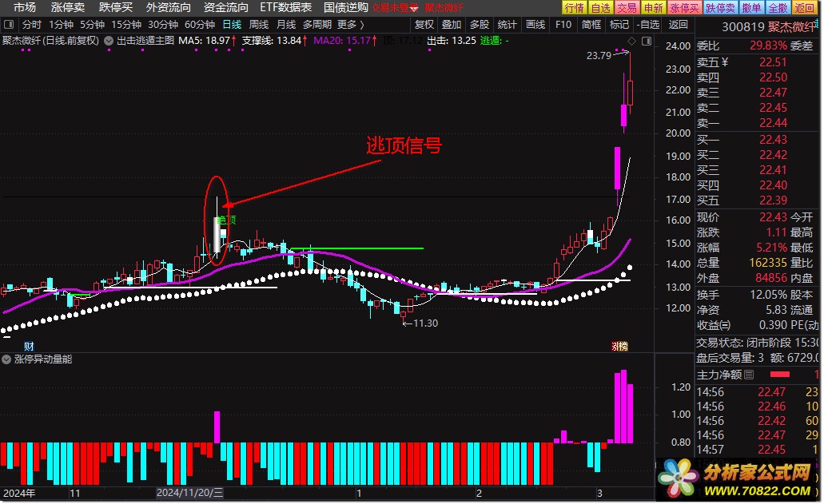Viewport: 824px width, 504px height.
Task: Click the pink 涨停买 button
Action: (684, 8)
